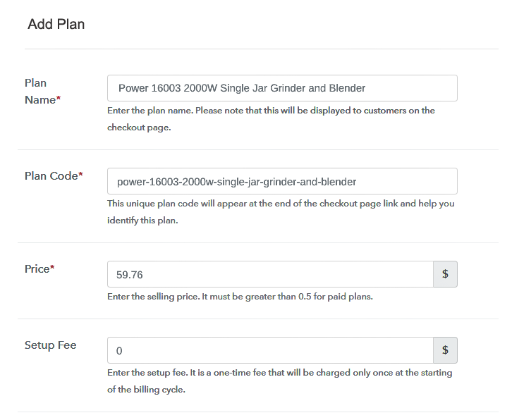512x420 pixels.
Task: Click the divider line between Price and Setup Fee
Action: click(x=258, y=319)
